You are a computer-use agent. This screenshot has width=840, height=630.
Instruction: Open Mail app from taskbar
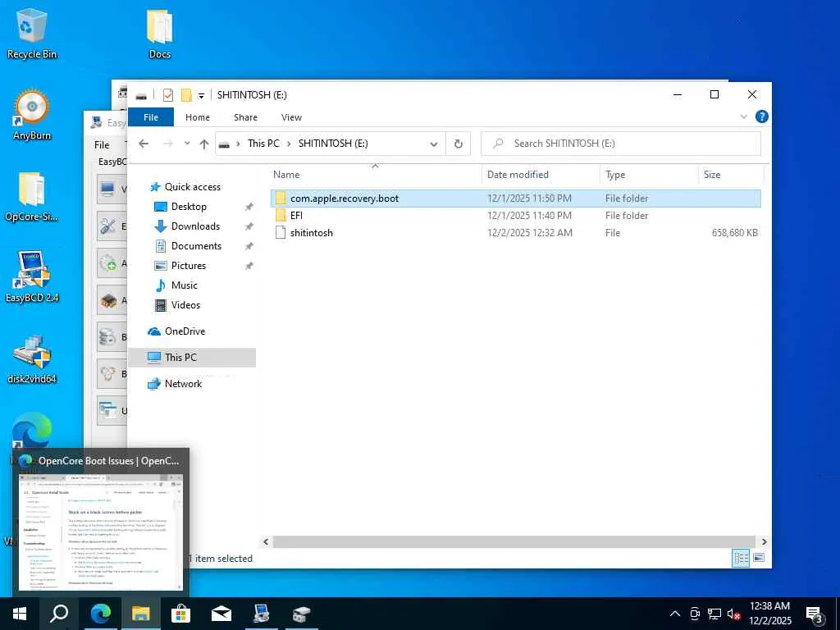point(221,614)
